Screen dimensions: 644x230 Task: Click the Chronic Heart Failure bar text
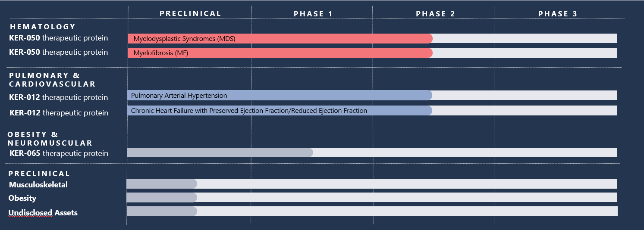click(249, 111)
